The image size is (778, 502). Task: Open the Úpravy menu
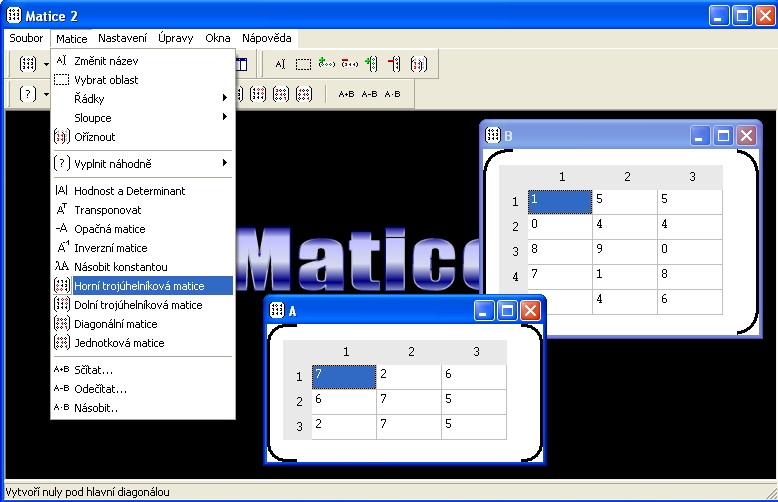[x=176, y=38]
